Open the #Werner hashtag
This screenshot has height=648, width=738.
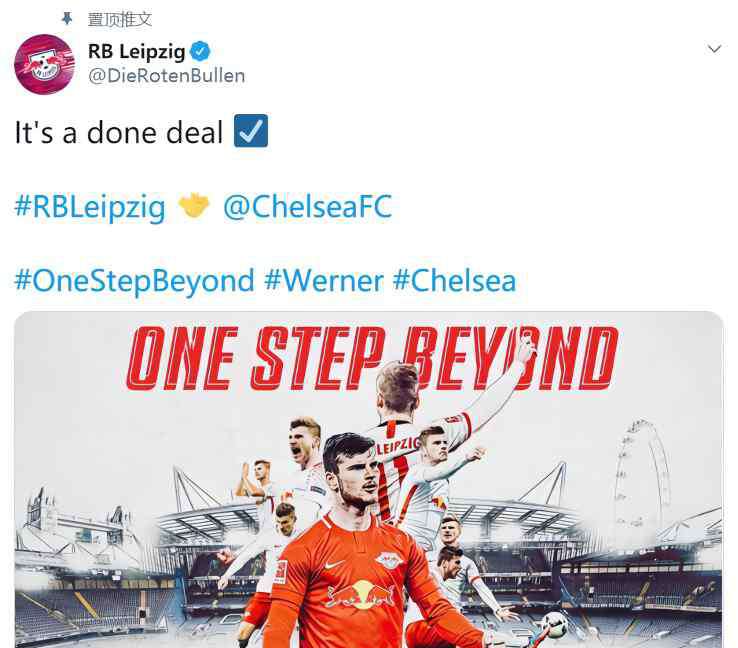click(324, 280)
